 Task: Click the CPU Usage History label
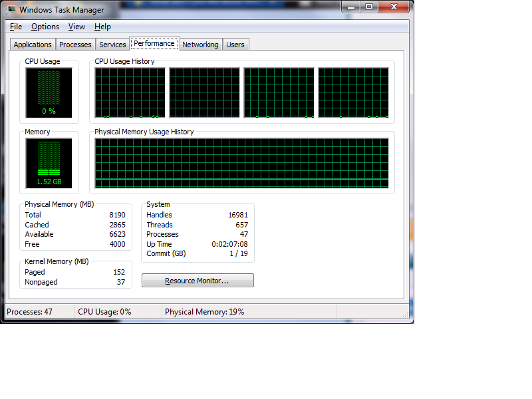pyautogui.click(x=124, y=61)
